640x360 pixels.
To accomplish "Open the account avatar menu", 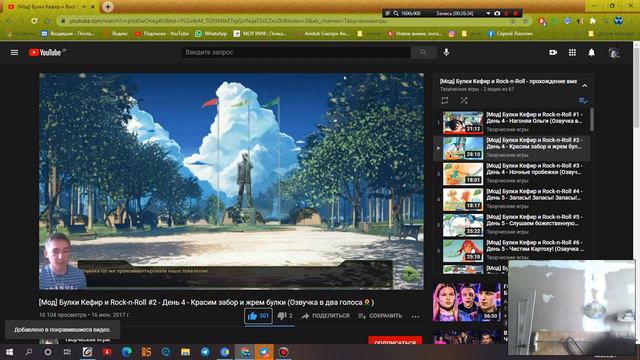I will tap(614, 52).
